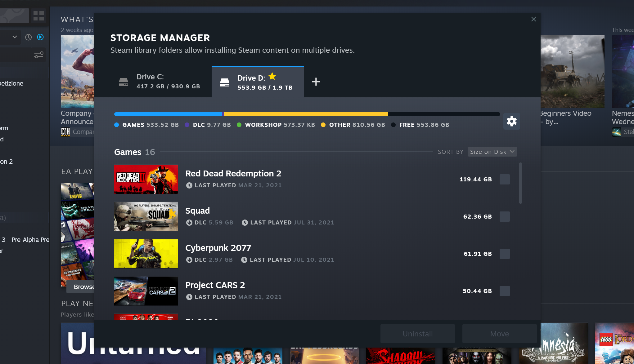Click the Drive D: disk icon
The height and width of the screenshot is (364, 634).
[x=225, y=82]
